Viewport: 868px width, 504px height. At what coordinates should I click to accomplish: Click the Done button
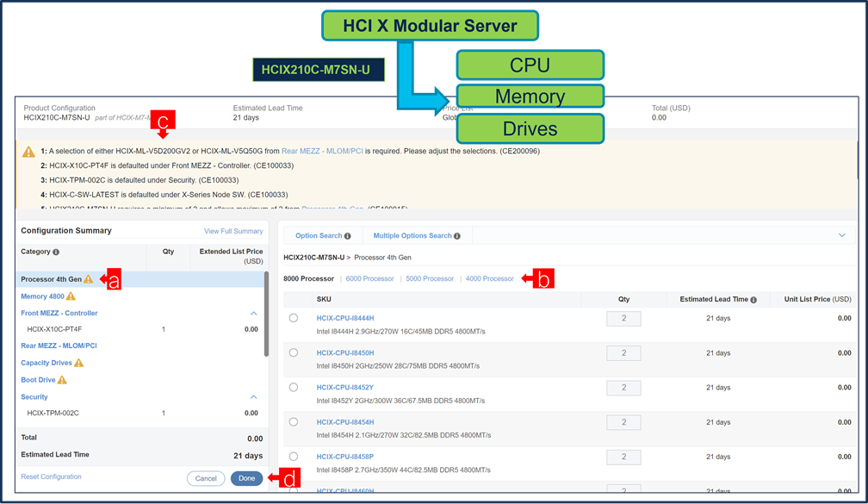click(x=247, y=478)
